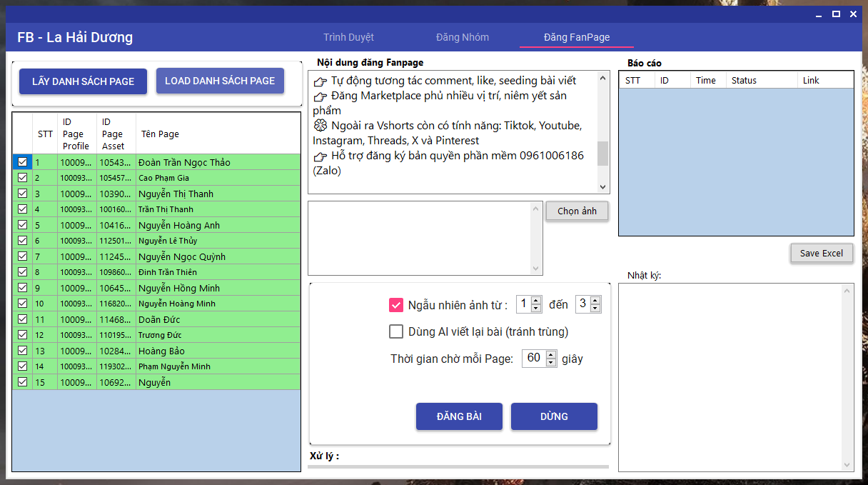Increase the random image minimum value

tap(536, 301)
